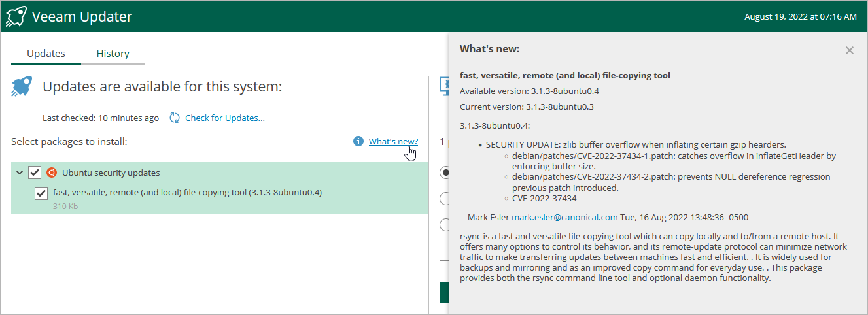Click the blue info icon beside What's new
The height and width of the screenshot is (315, 868).
pyautogui.click(x=358, y=141)
